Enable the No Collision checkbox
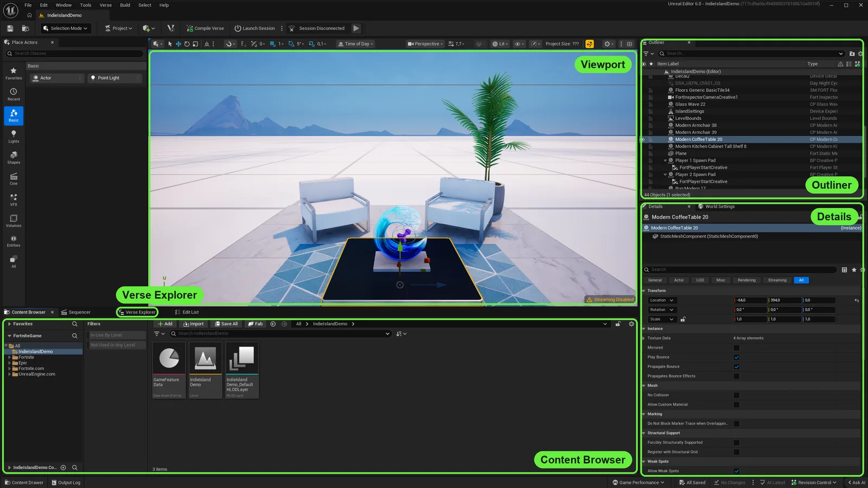868x488 pixels. coord(736,395)
